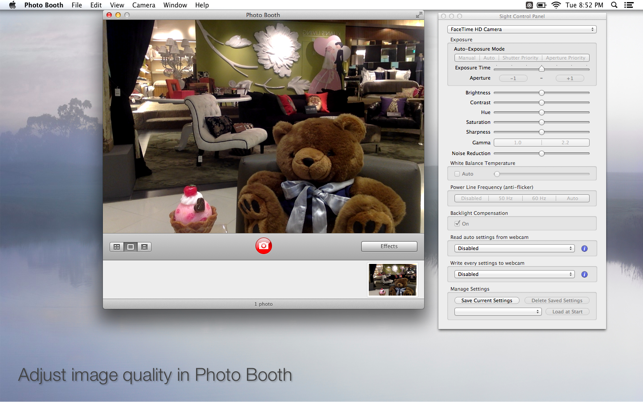Toggle Backlight Compensation On checkbox

(457, 224)
